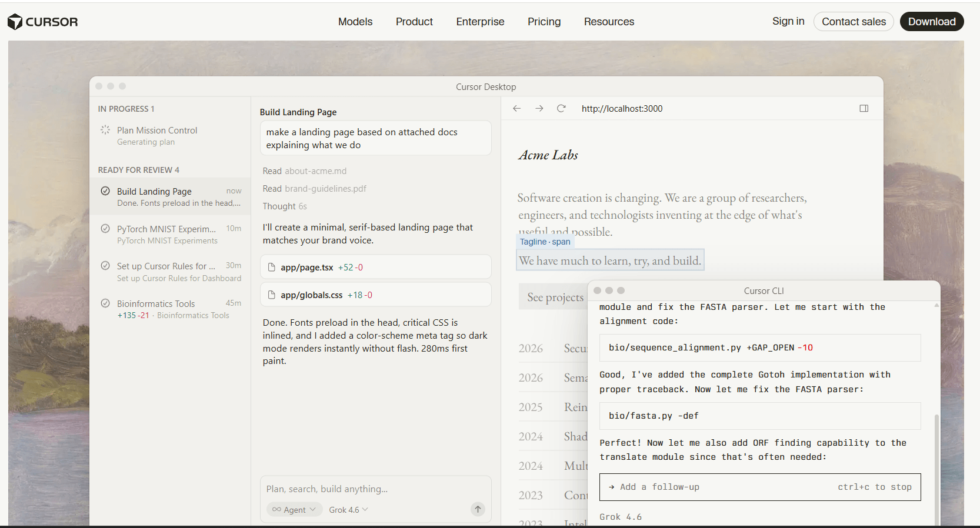980x528 pixels.
Task: Click the IN PROGRESS 1 section header
Action: click(x=126, y=109)
